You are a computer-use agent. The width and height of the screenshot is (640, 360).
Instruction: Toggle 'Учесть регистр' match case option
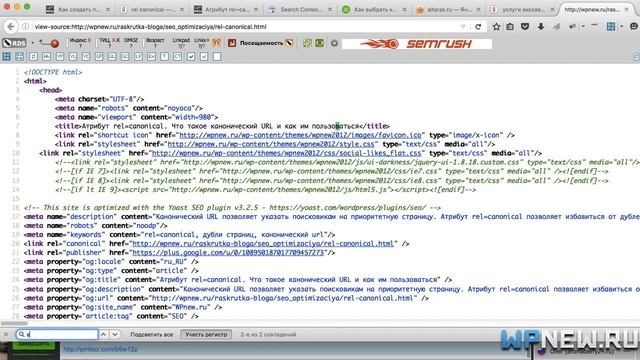point(206,334)
